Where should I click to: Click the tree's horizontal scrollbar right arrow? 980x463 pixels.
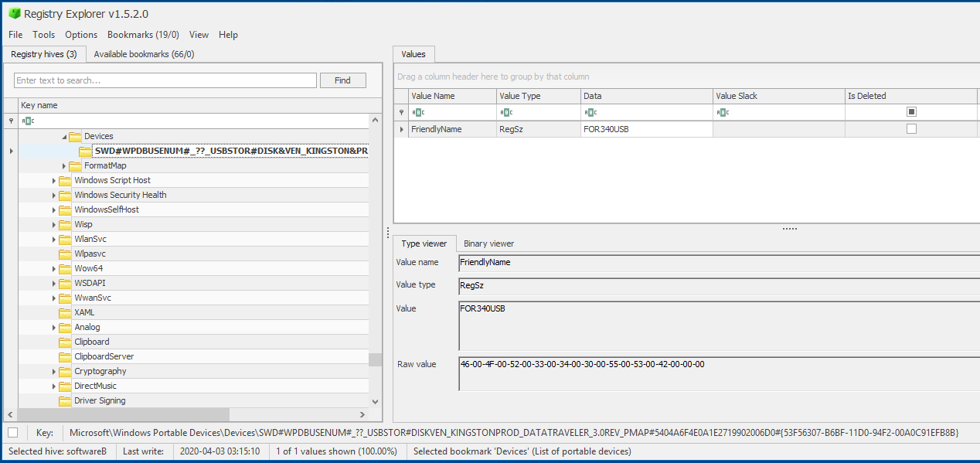[x=362, y=415]
